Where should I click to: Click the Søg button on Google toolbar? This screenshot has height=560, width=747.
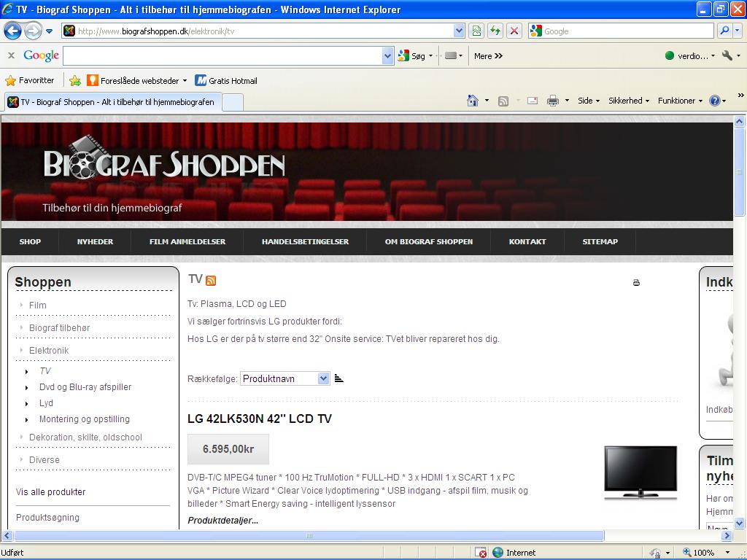pos(411,56)
